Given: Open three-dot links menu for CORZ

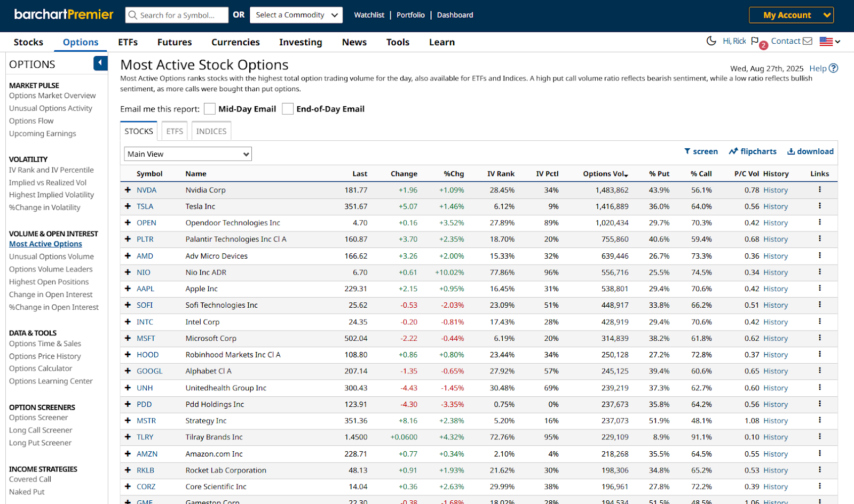Looking at the screenshot, I should (x=820, y=486).
